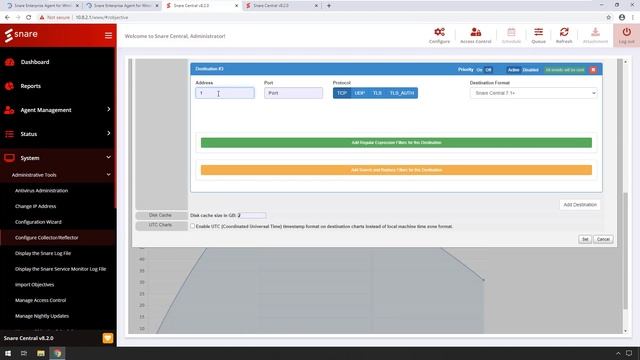Click the Status list icon
Viewport: 640px width, 360px height.
tap(9, 134)
